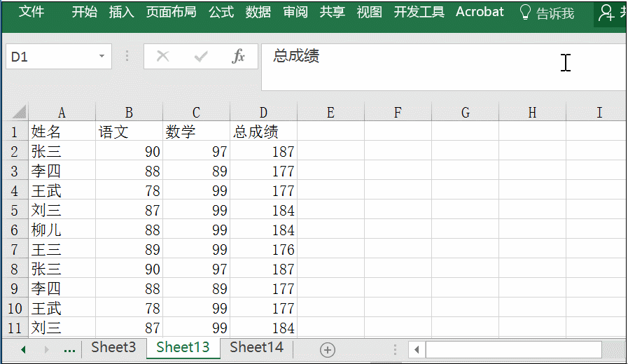Viewport: 628px width, 364px height.
Task: Show hidden sheet tabs ellipsis
Action: point(69,351)
